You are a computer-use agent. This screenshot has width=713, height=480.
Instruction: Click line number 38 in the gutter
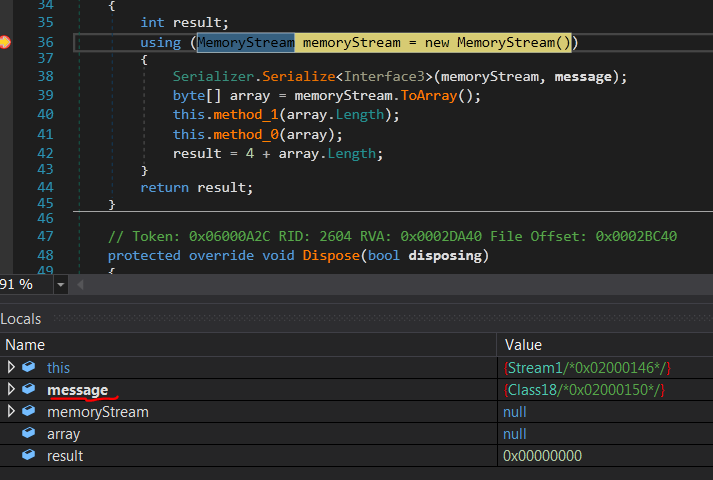45,76
